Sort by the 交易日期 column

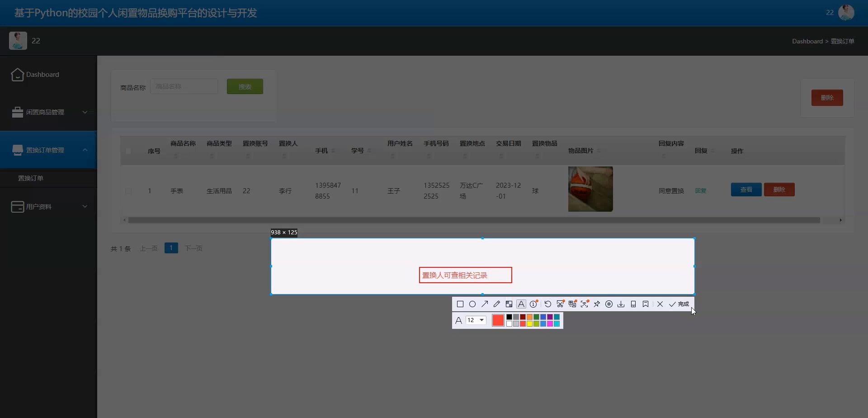point(501,156)
